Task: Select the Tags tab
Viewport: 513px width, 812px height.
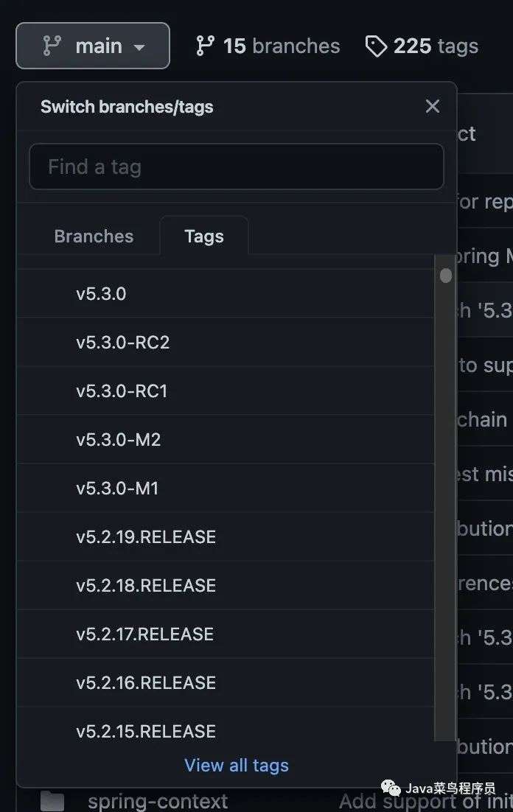Action: tap(204, 236)
